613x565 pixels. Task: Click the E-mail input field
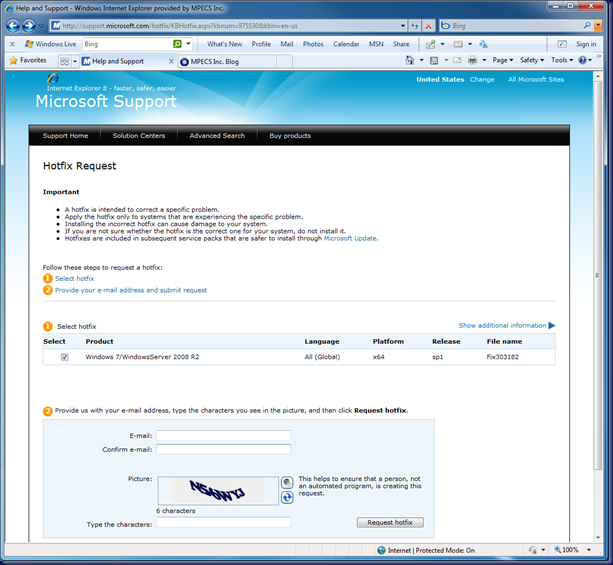point(224,435)
